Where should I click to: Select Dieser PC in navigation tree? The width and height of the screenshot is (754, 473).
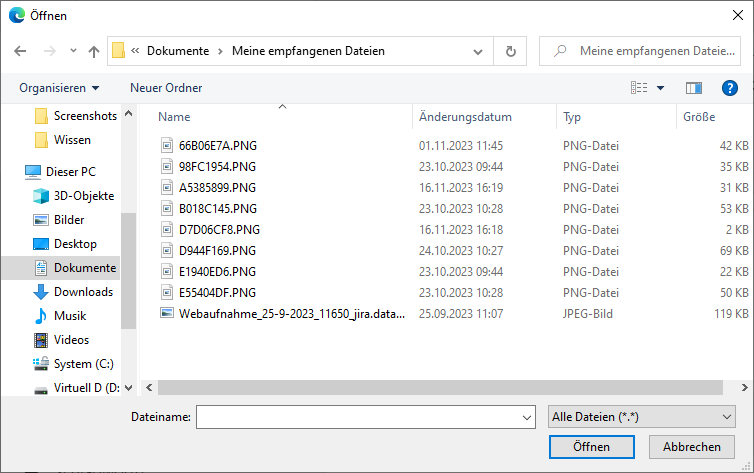click(x=61, y=172)
